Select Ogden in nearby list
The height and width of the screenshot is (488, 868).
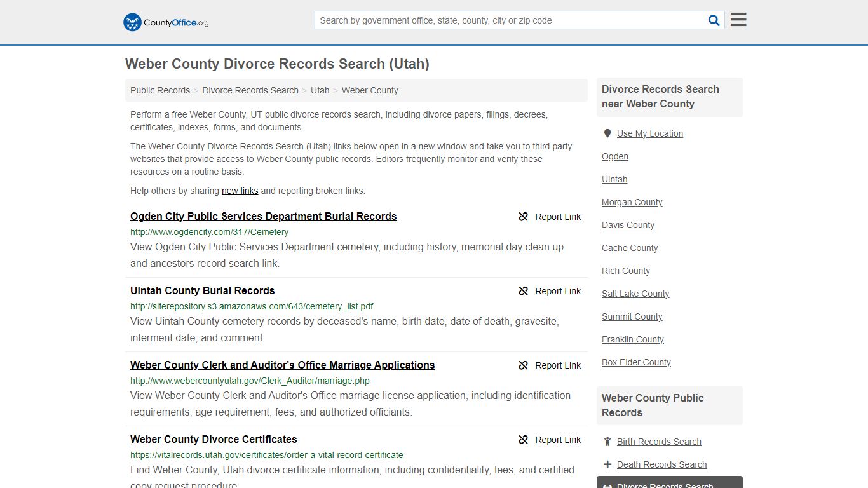pyautogui.click(x=614, y=156)
